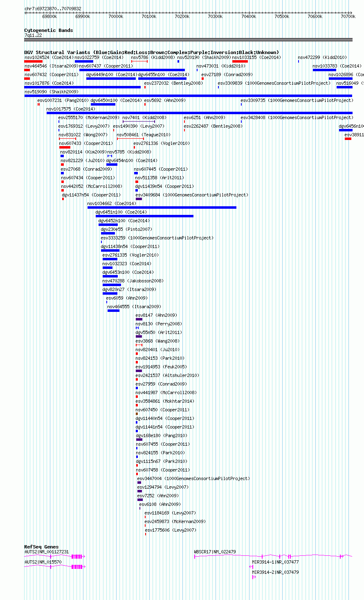
Task: Open variant nsv472299 (Kidd2010)
Action: [x=322, y=57]
